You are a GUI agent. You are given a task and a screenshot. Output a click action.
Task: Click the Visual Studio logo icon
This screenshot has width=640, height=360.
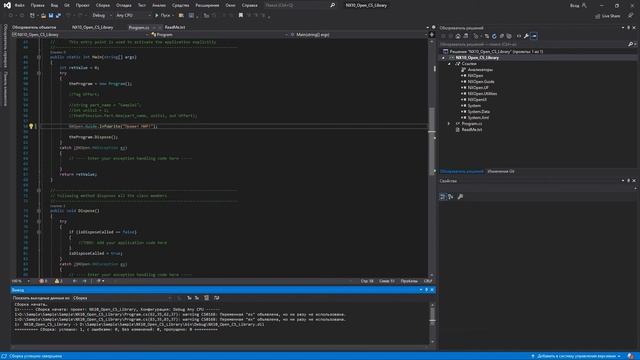[x=7, y=5]
